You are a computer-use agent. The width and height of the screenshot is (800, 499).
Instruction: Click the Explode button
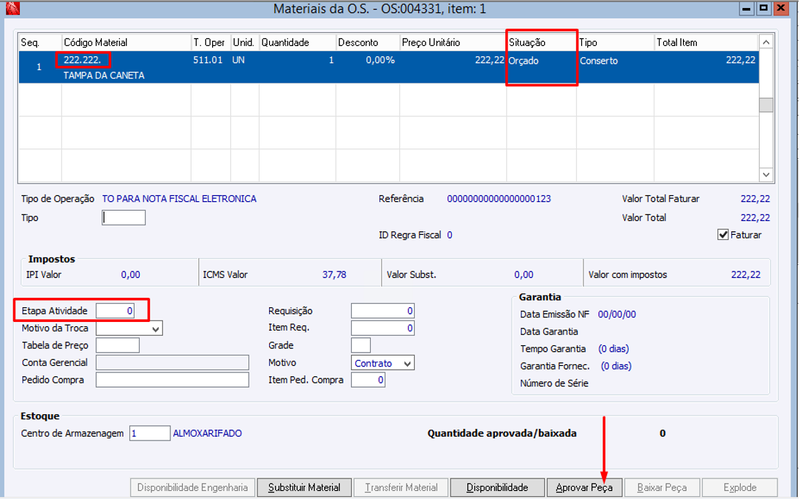pyautogui.click(x=740, y=487)
